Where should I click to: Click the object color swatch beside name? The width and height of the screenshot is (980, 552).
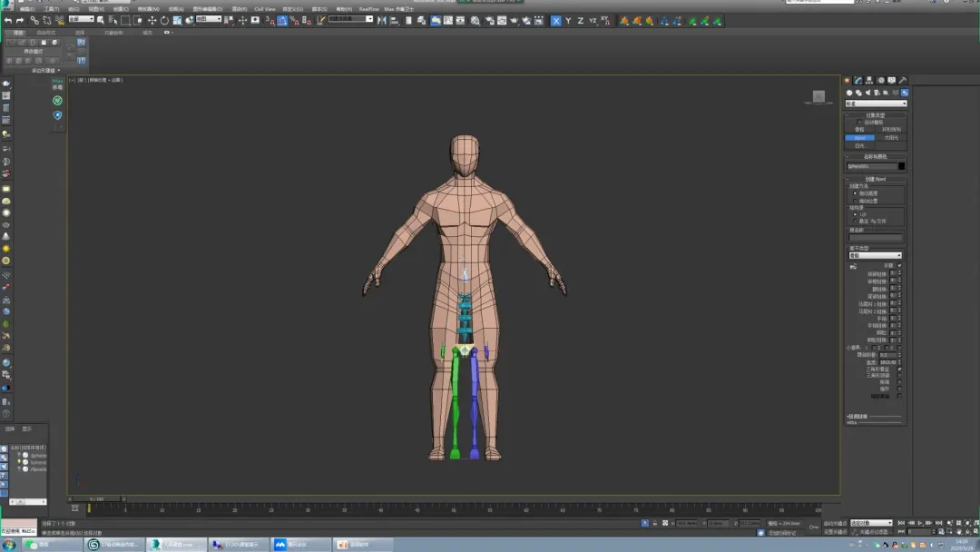901,166
